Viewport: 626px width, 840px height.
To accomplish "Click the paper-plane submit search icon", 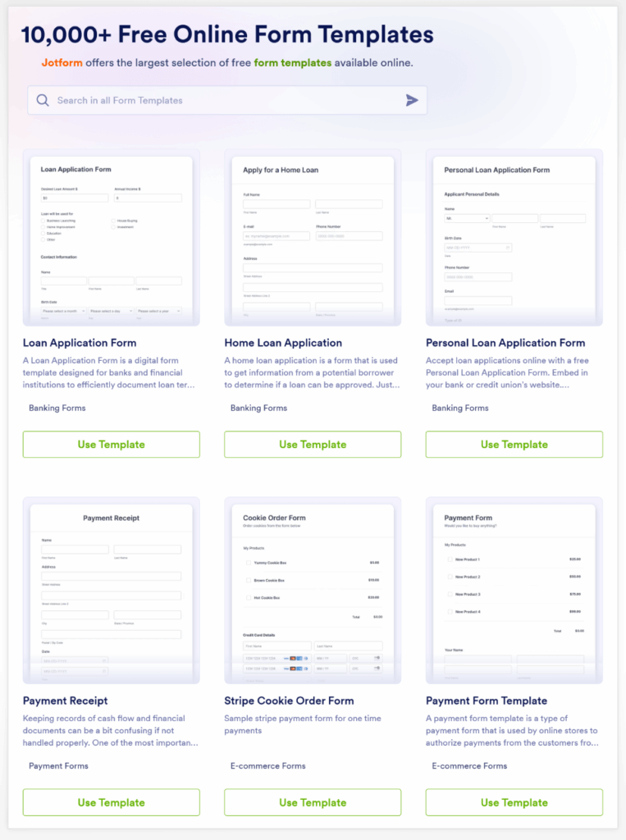I will click(412, 100).
